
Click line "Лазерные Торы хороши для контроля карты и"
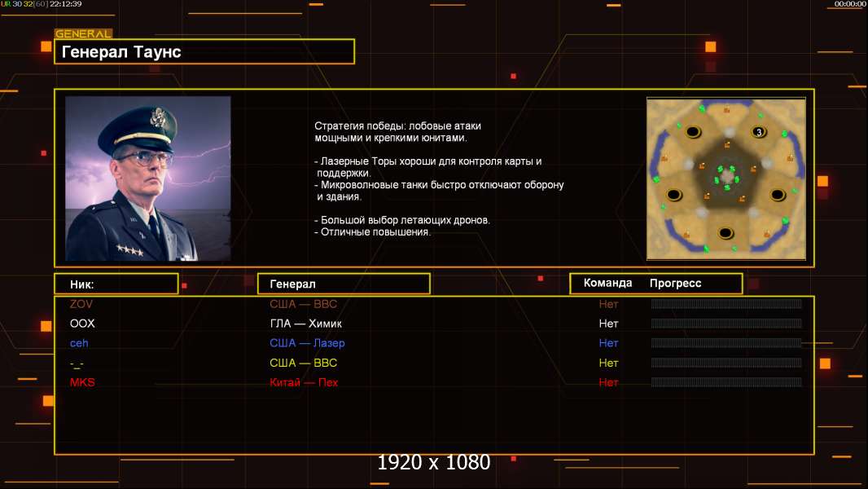pyautogui.click(x=427, y=161)
